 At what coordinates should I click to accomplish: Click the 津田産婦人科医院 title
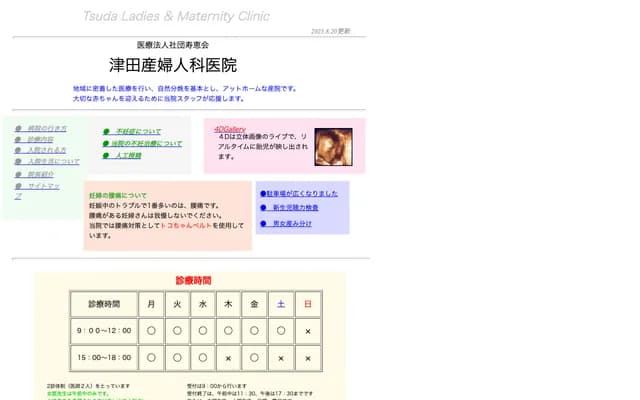point(173,65)
